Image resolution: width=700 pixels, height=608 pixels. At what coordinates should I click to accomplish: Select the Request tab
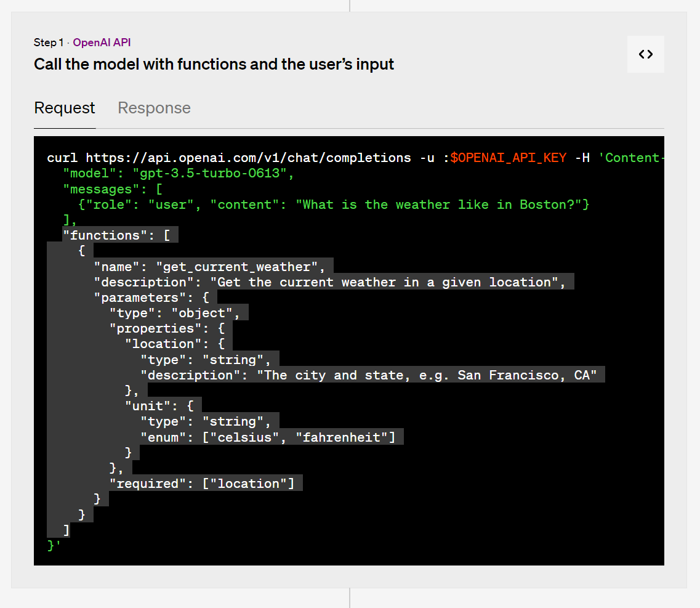click(64, 108)
